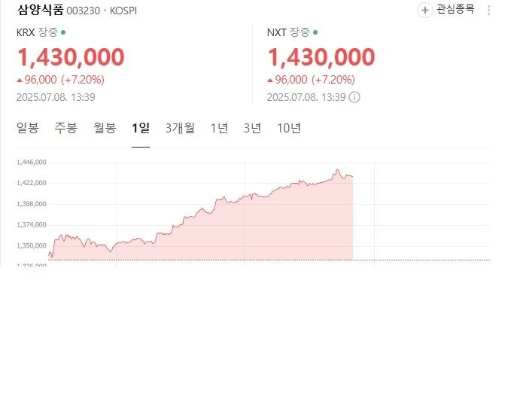
Task: Click the peak point on price chart
Action: pos(337,170)
